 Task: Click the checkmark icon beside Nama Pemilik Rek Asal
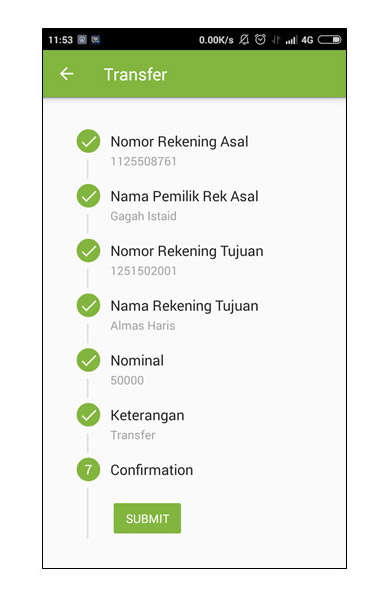pos(88,196)
